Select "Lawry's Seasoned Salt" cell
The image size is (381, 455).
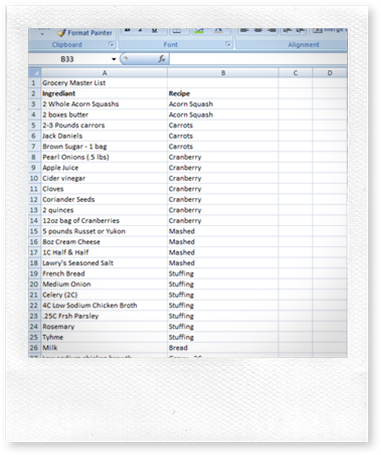coord(104,263)
